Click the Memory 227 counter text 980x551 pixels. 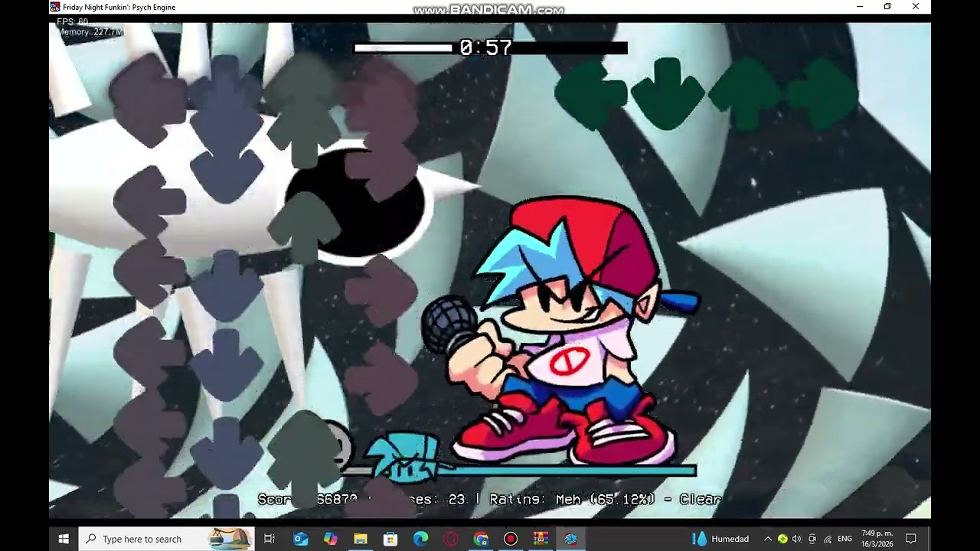pyautogui.click(x=90, y=32)
